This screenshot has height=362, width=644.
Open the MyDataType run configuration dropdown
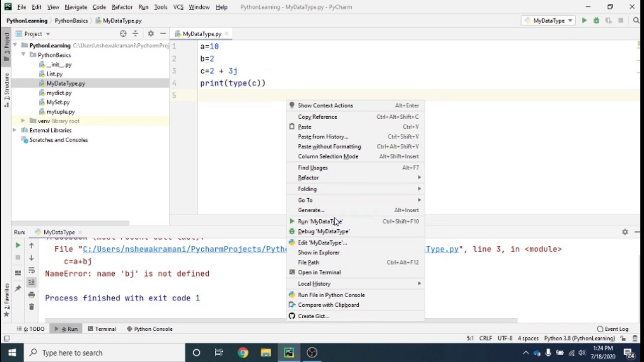[x=549, y=21]
